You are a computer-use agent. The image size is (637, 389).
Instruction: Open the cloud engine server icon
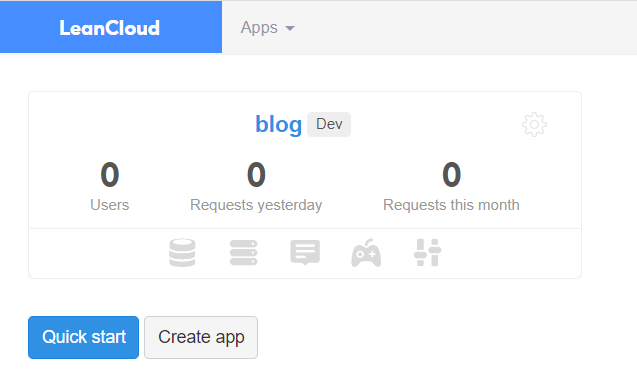tap(243, 253)
